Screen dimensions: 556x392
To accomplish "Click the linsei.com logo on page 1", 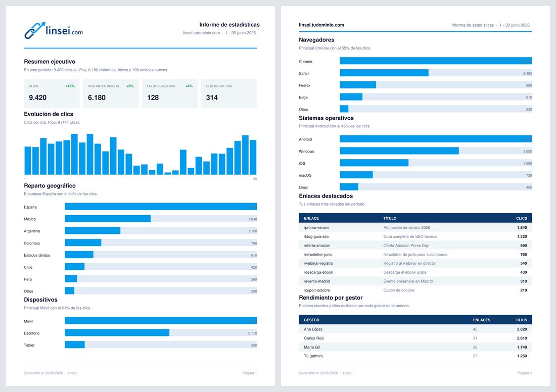I will click(54, 30).
